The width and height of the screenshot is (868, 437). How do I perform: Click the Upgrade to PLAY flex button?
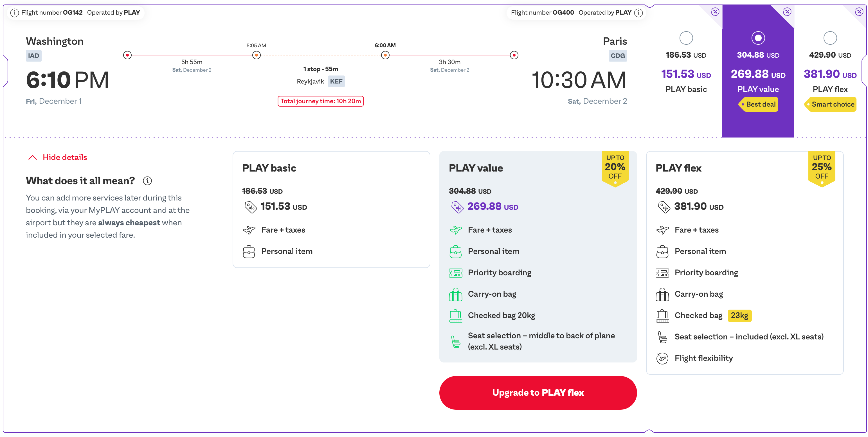(x=538, y=393)
